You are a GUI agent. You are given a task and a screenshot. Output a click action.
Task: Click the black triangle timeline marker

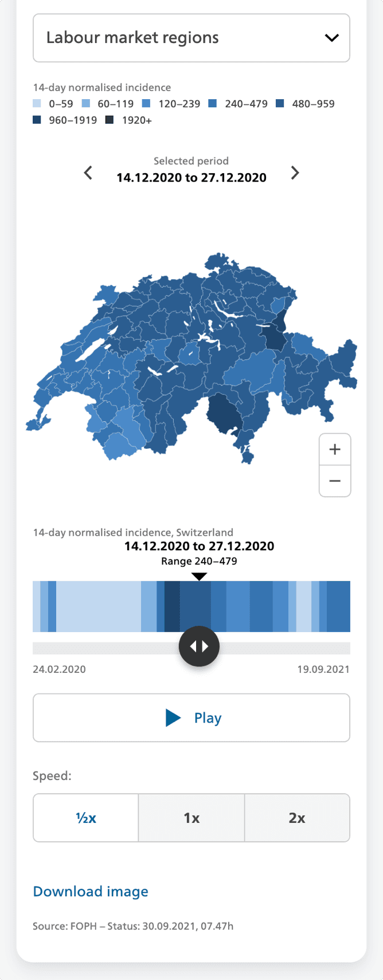click(x=199, y=577)
